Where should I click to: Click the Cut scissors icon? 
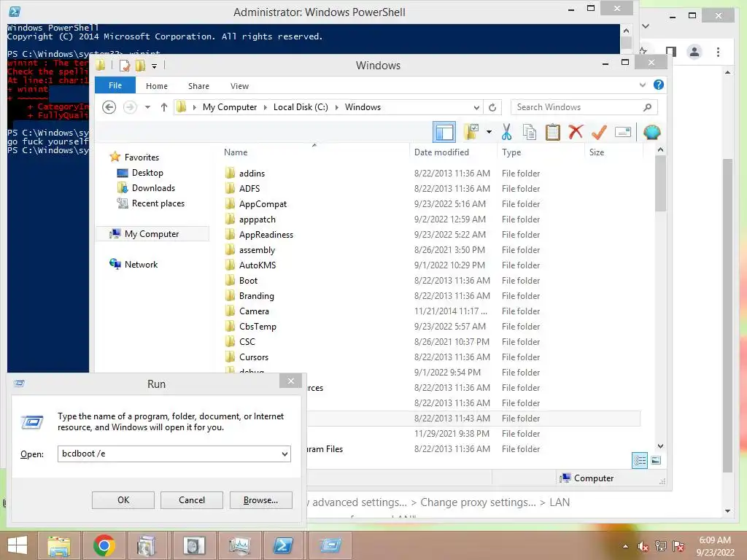506,132
